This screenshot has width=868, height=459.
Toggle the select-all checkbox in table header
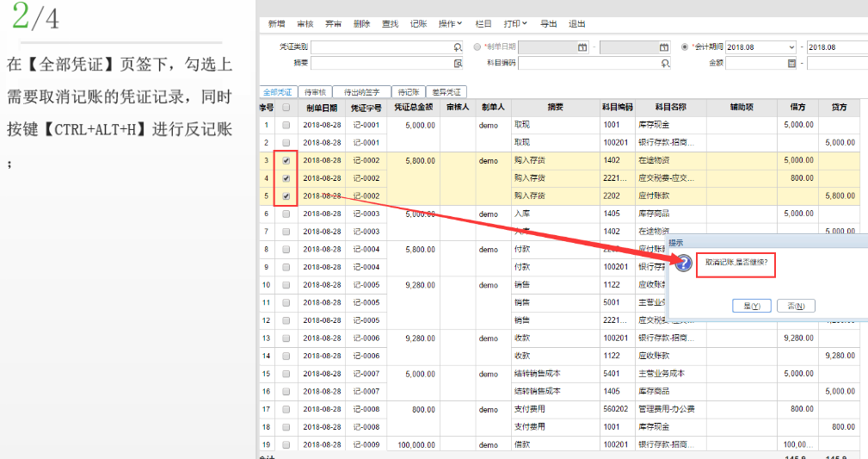pos(286,108)
